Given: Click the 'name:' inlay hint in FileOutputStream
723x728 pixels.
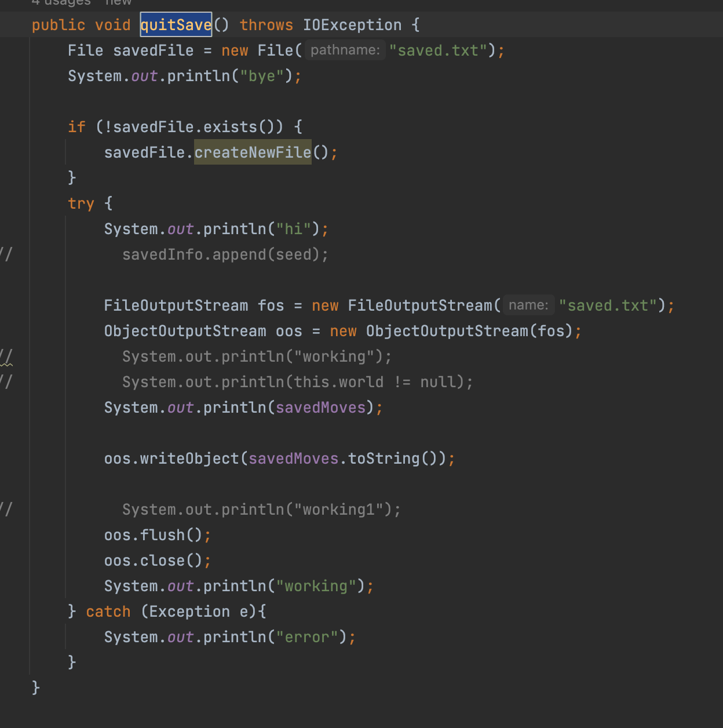Looking at the screenshot, I should [528, 305].
